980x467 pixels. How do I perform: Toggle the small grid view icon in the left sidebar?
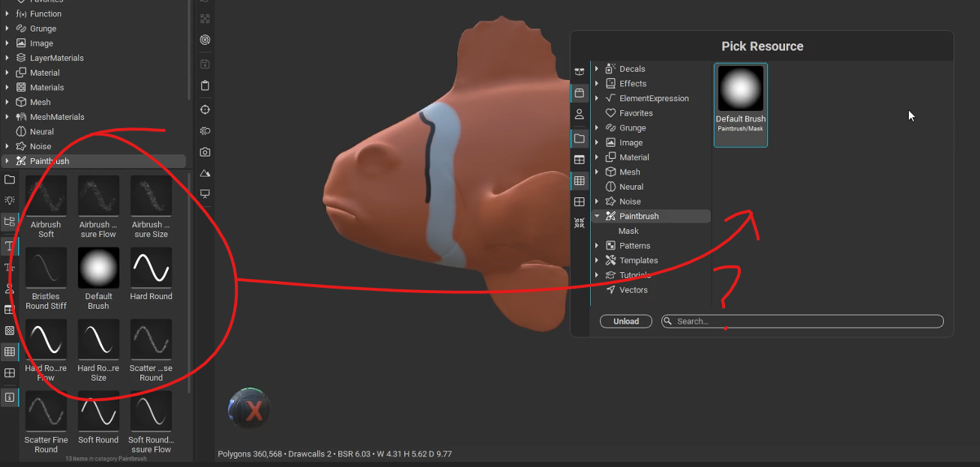(x=10, y=352)
